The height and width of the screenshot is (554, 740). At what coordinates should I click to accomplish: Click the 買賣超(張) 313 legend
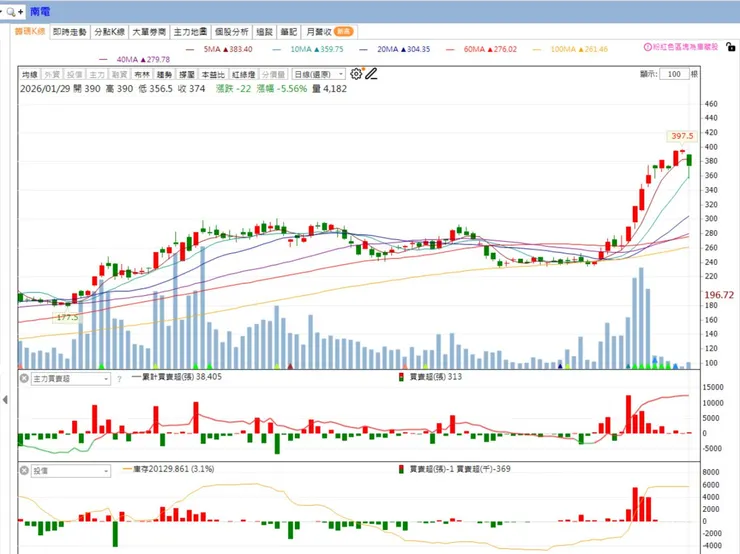point(435,377)
